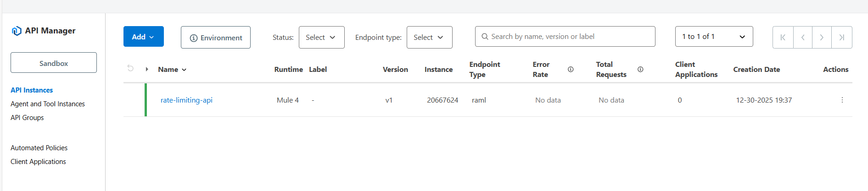The width and height of the screenshot is (868, 191).
Task: Click the Environment button
Action: pyautogui.click(x=216, y=38)
